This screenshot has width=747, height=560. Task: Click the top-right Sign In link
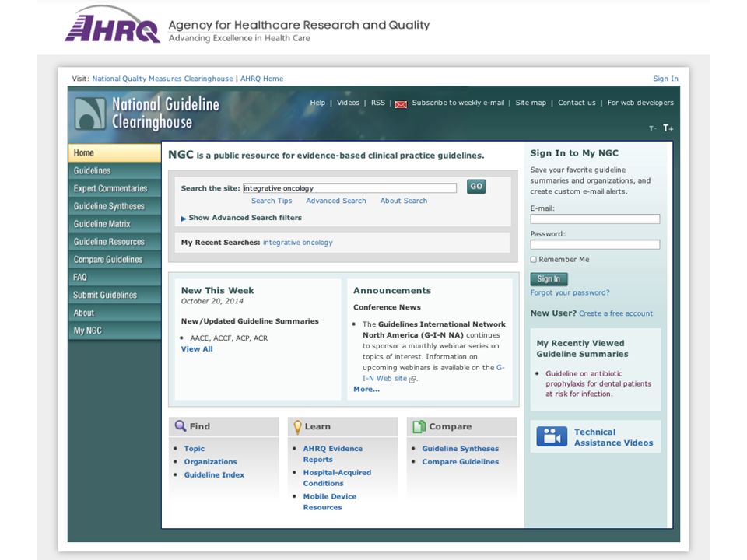click(x=665, y=79)
